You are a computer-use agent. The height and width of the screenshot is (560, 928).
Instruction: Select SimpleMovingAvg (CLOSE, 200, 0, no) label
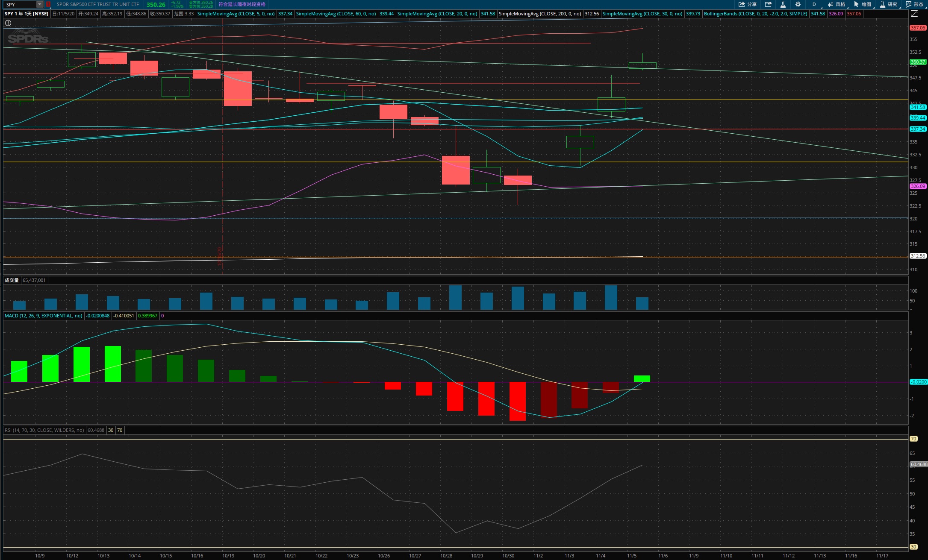540,14
